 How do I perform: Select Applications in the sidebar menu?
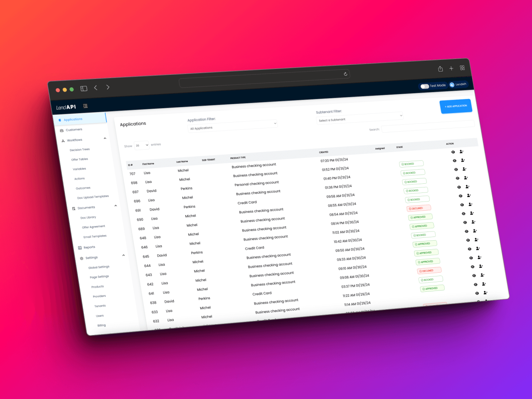pos(73,119)
